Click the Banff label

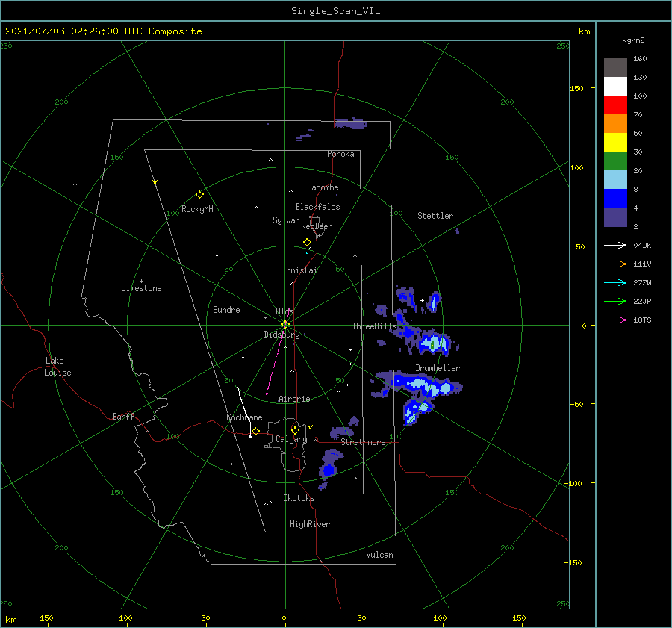point(123,416)
